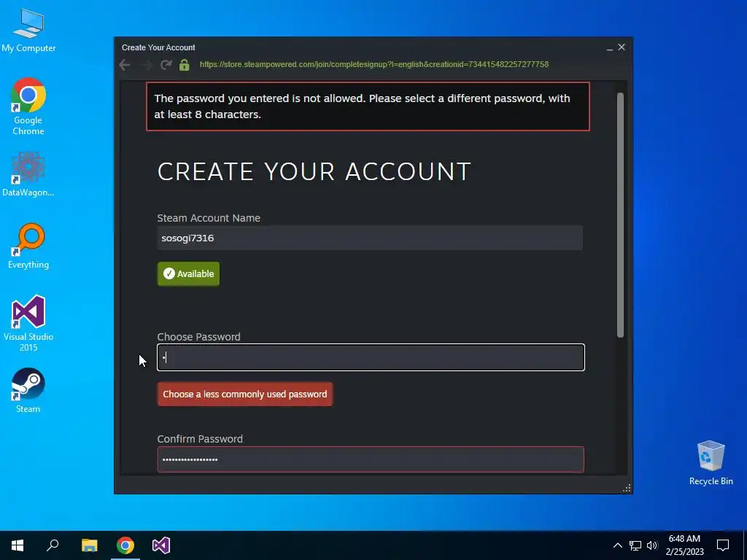The image size is (747, 560).
Task: Open the clock showing 6:48 AM
Action: 684,545
